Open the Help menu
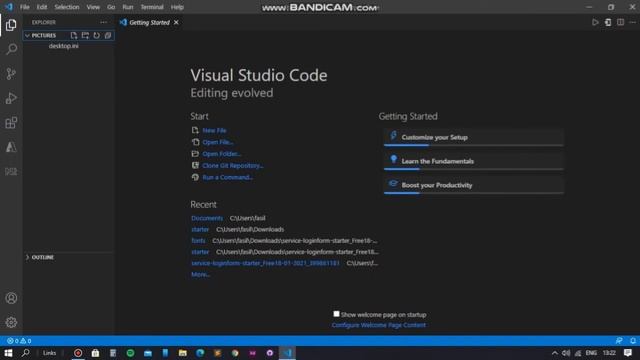 177,7
